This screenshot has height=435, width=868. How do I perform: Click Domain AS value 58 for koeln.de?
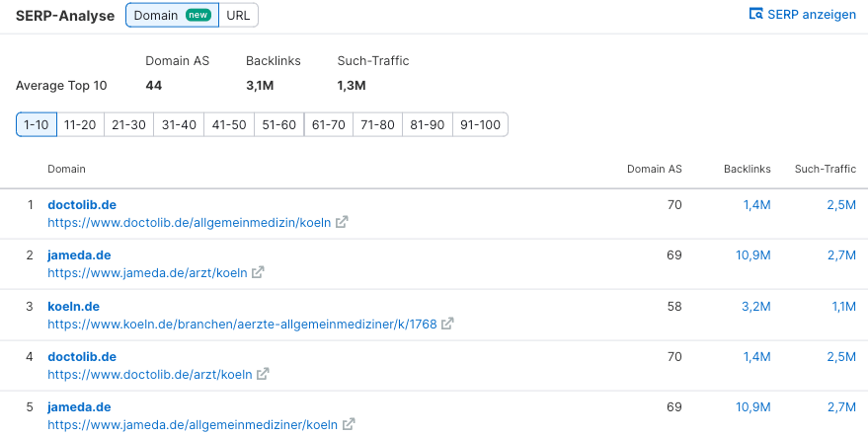point(674,306)
